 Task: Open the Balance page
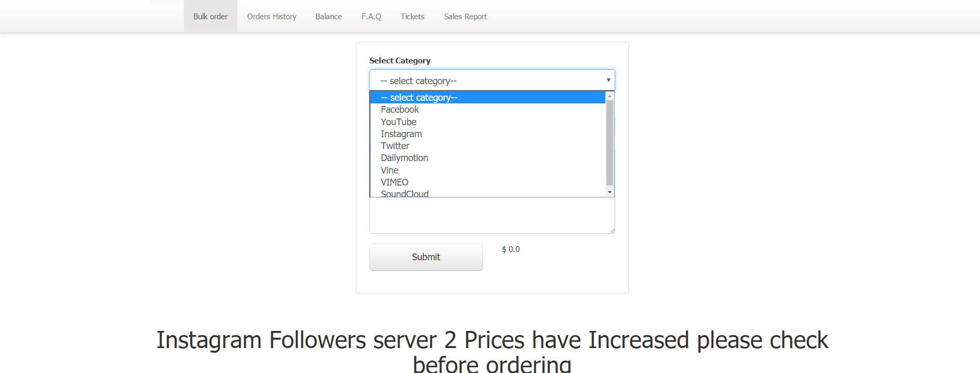[x=328, y=17]
